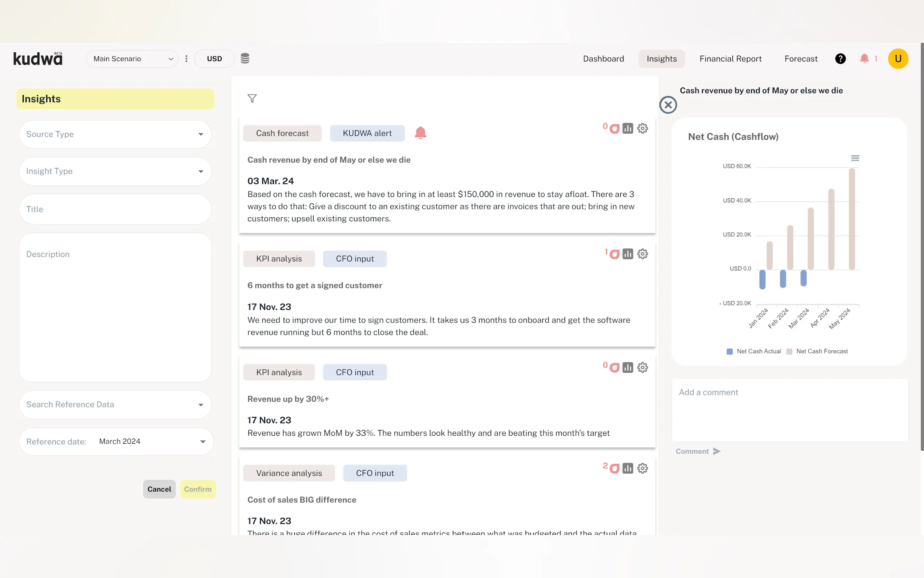The width and height of the screenshot is (924, 578).
Task: Toggle alert bell on Cash forecast insight
Action: coord(420,132)
